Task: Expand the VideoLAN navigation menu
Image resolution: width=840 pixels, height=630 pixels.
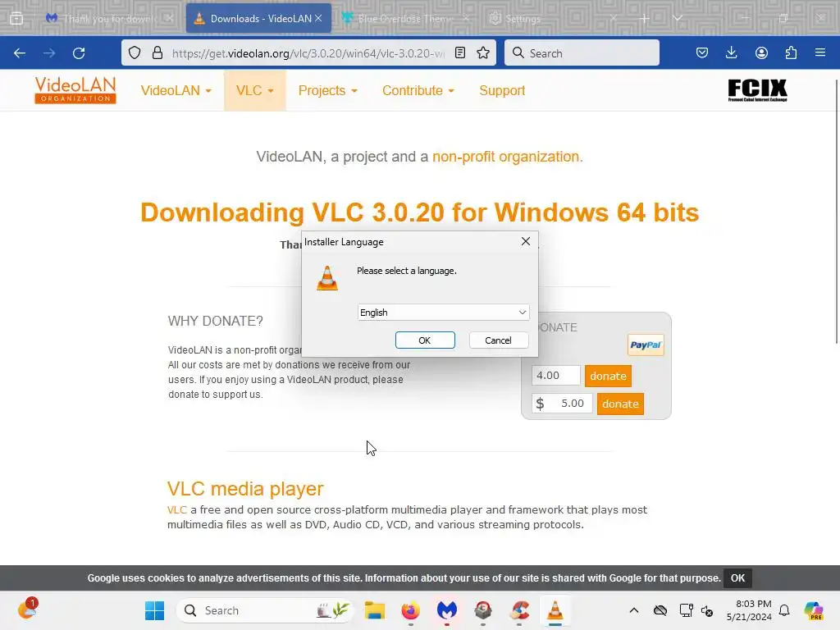Action: pyautogui.click(x=176, y=90)
